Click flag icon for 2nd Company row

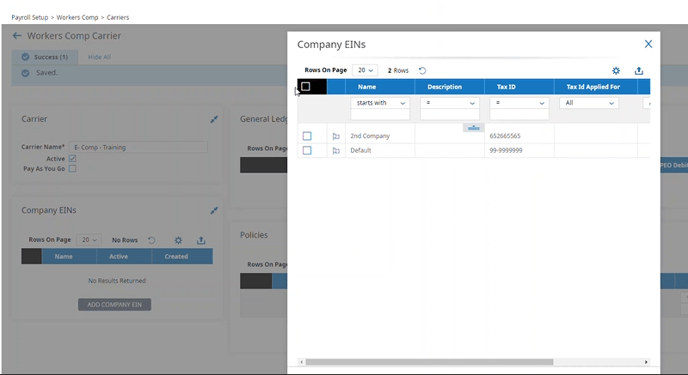336,136
